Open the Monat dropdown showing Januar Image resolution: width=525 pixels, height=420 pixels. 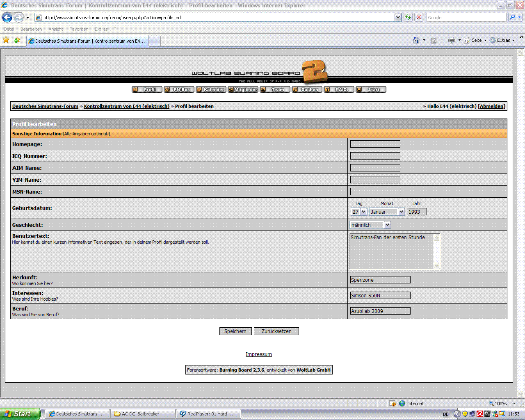401,212
